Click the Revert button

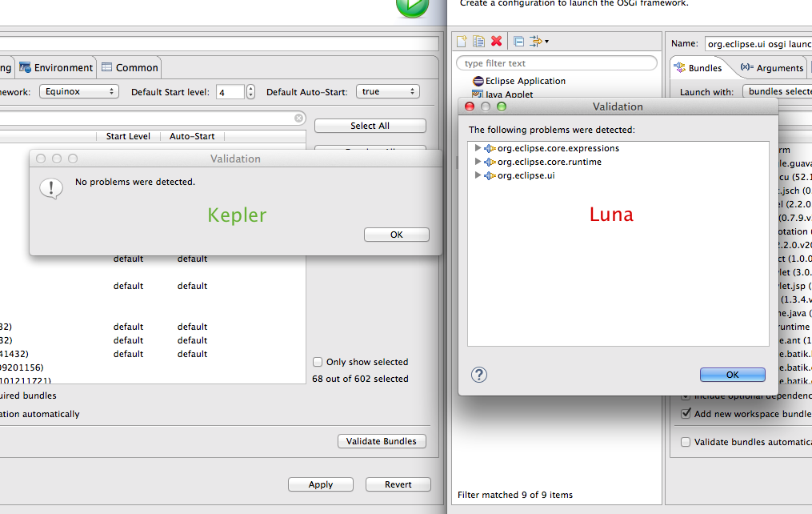pyautogui.click(x=398, y=484)
